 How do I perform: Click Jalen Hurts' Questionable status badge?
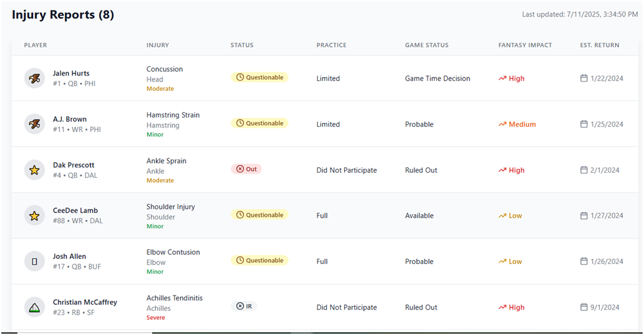260,77
